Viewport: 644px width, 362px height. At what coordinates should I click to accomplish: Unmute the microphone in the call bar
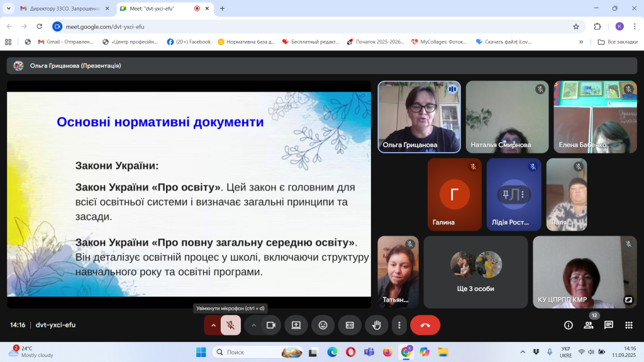[x=231, y=325]
